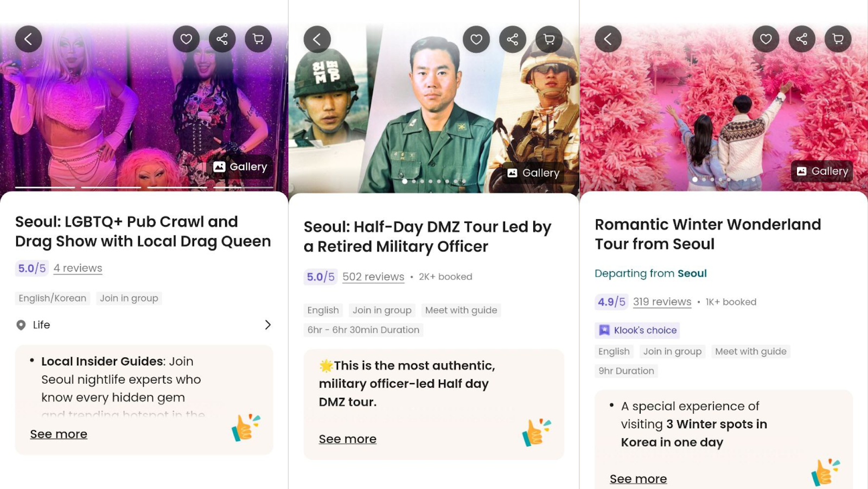
Task: Share the Half-Day DMZ Tour
Action: pos(513,40)
